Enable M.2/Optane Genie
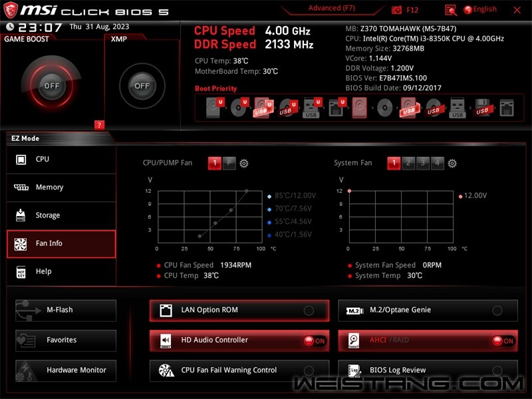 [x=428, y=310]
